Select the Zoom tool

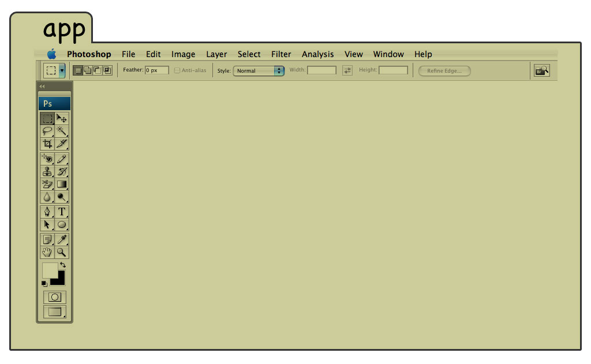tap(62, 252)
